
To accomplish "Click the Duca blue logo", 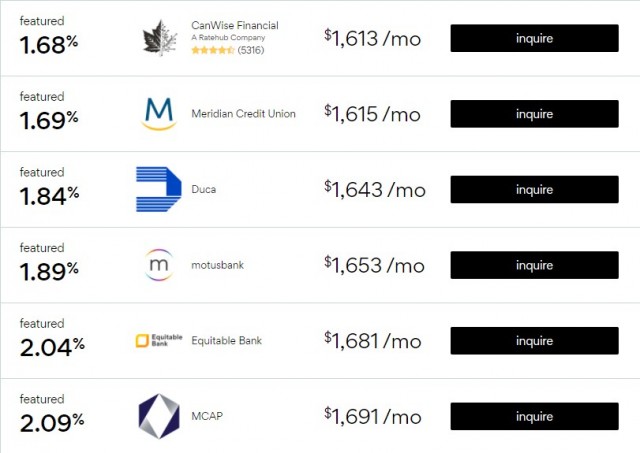I will (x=158, y=189).
